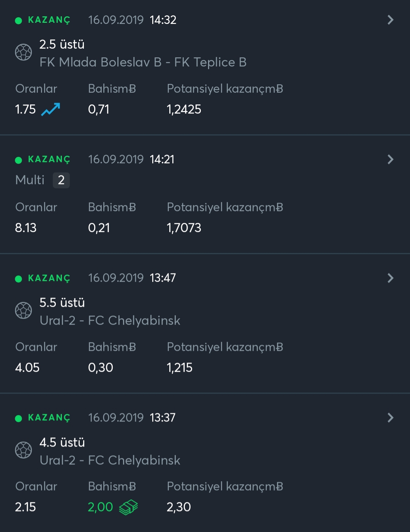This screenshot has height=532, width=410.
Task: Open details chevron for 13:47 bet
Action: (x=390, y=278)
